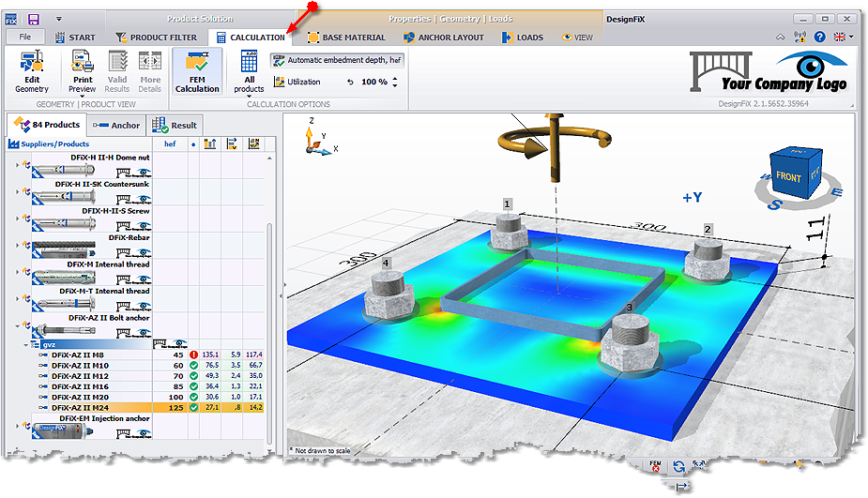Click the green check status on DFiX-AZ II M10

tap(193, 365)
